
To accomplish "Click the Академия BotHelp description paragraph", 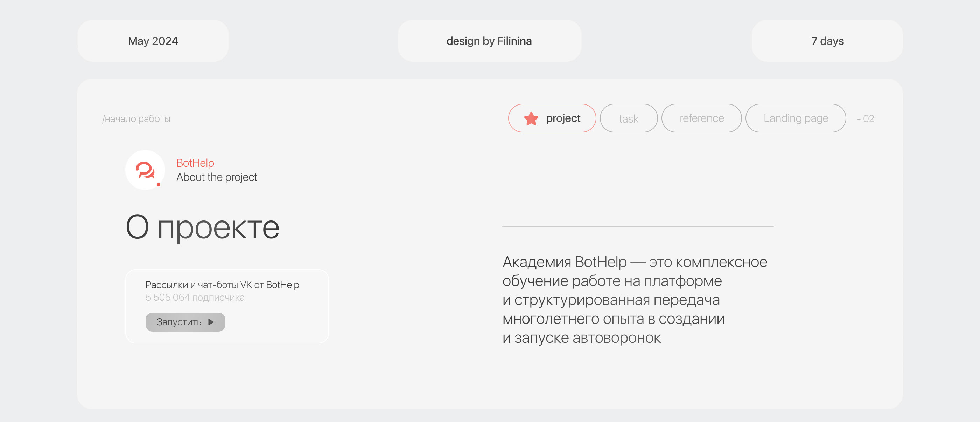I will (635, 300).
